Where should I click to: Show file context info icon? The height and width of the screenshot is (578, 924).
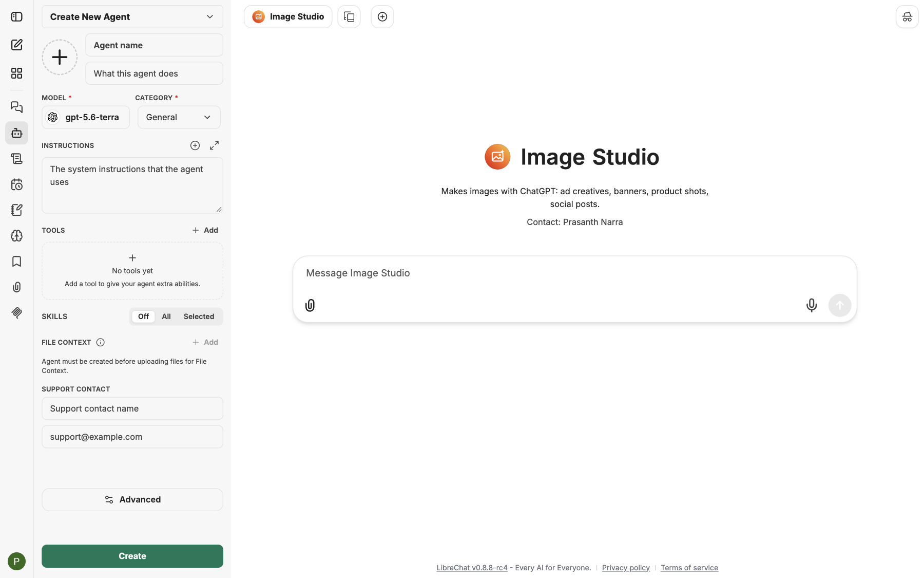101,342
